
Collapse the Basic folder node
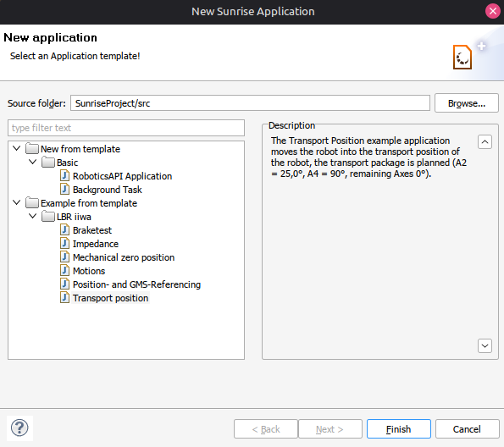(x=33, y=162)
